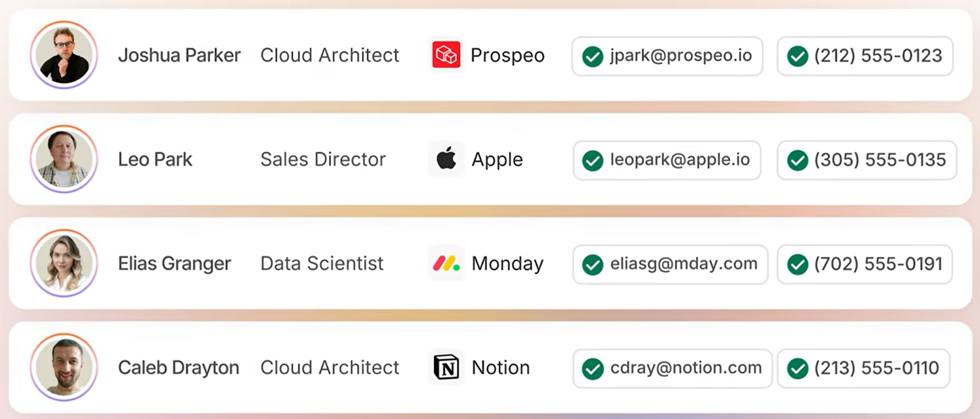Click the Apple logo icon
The height and width of the screenshot is (419, 980).
pyautogui.click(x=446, y=159)
